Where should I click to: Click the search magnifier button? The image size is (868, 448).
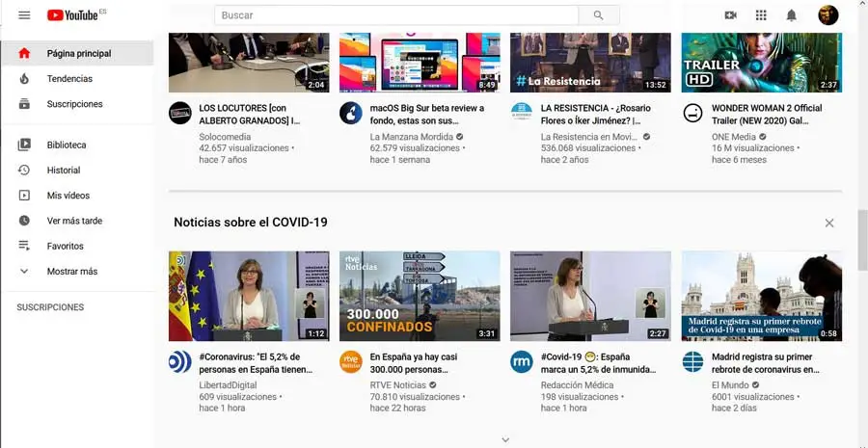598,15
